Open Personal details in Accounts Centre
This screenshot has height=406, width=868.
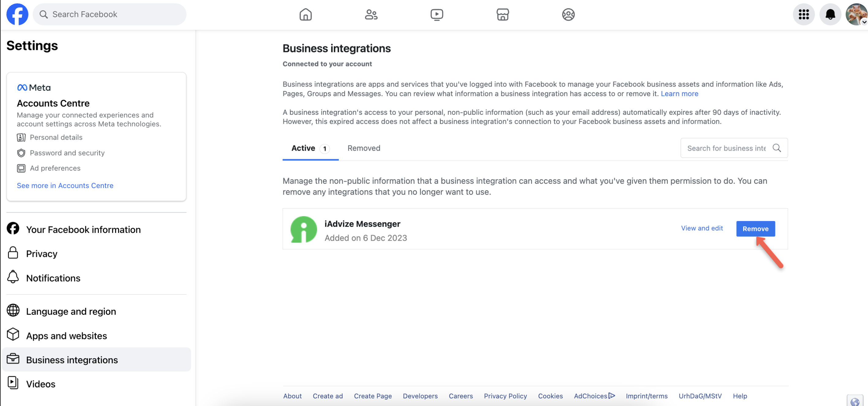click(56, 137)
